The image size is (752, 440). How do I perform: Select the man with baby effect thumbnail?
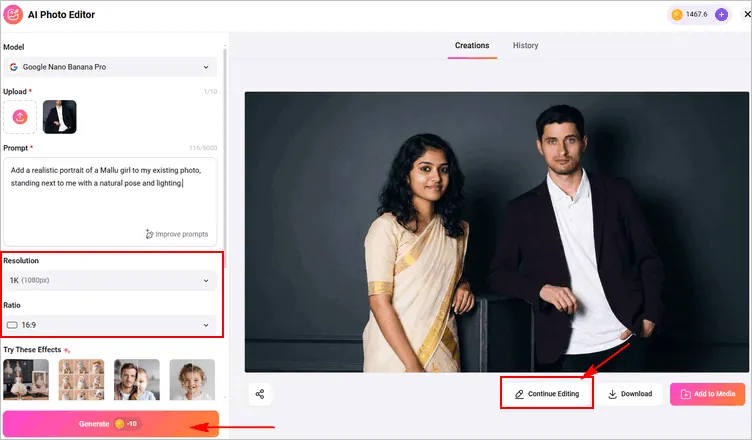[137, 380]
